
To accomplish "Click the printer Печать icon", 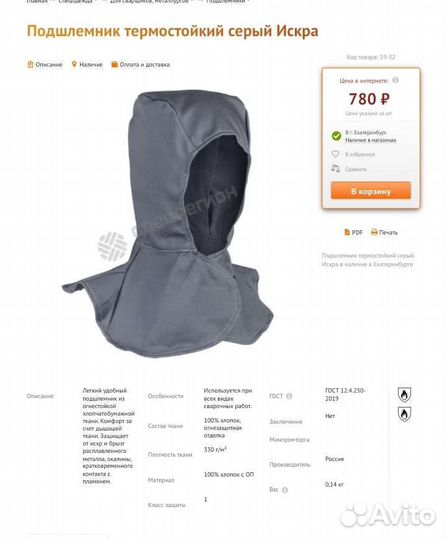I will click(374, 232).
